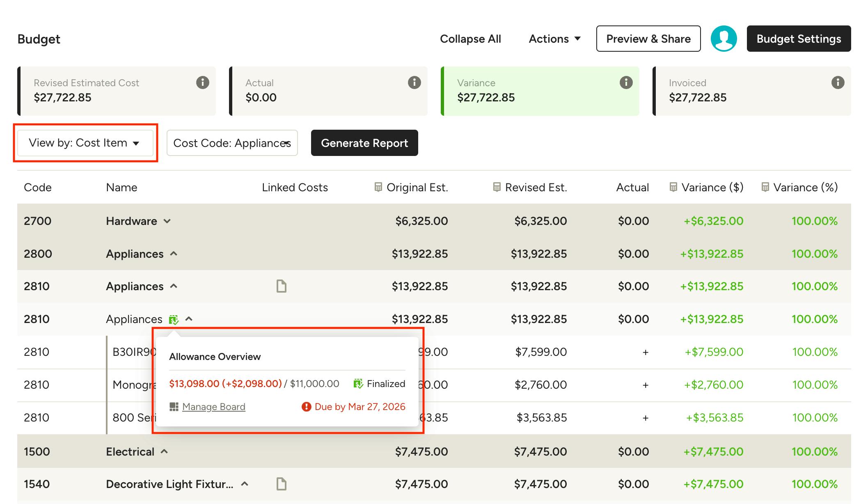The image size is (861, 504).
Task: Click the Due by Mar 27, 2026 text
Action: click(360, 407)
